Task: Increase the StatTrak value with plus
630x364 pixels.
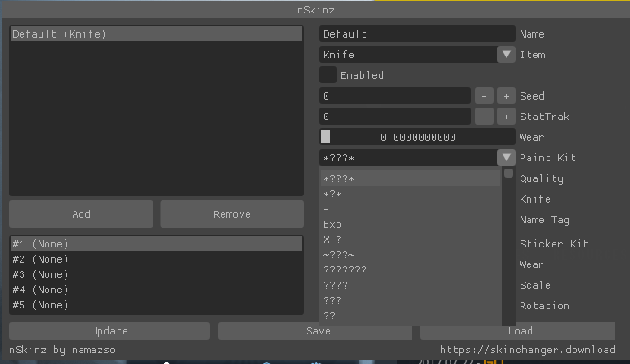Action: click(506, 117)
